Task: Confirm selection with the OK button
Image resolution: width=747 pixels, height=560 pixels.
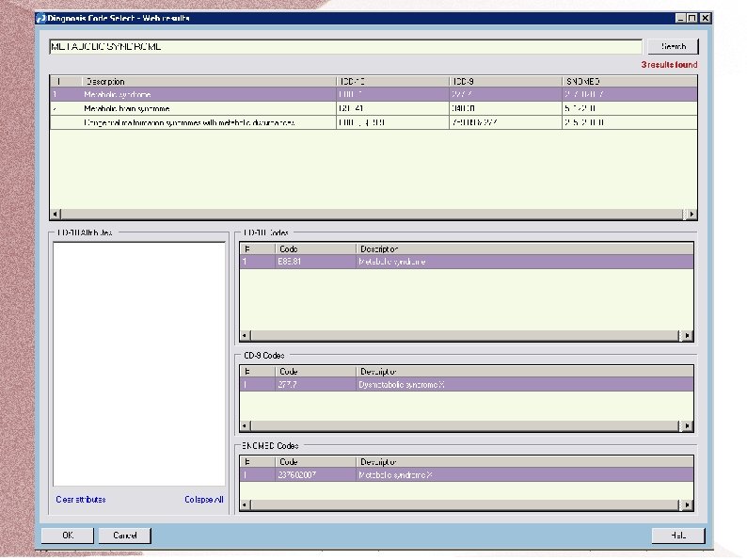Action: pos(68,536)
